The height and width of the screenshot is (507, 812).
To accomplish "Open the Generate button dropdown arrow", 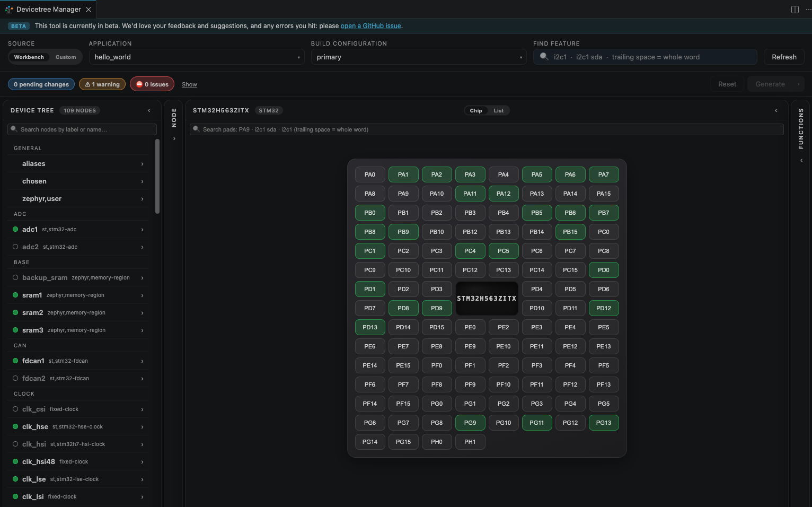I will 798,84.
